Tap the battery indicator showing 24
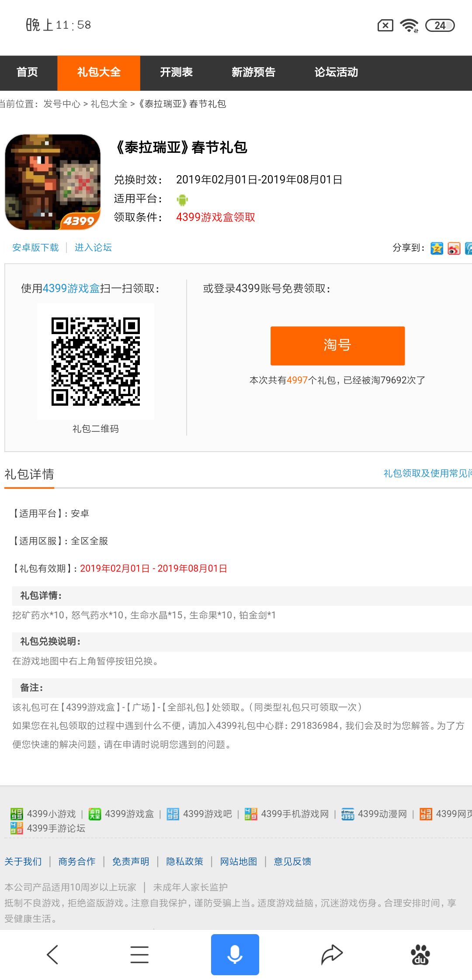 click(440, 25)
